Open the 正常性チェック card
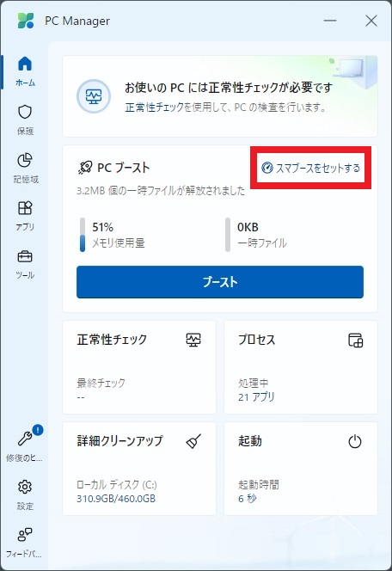392x571 pixels. pos(139,367)
